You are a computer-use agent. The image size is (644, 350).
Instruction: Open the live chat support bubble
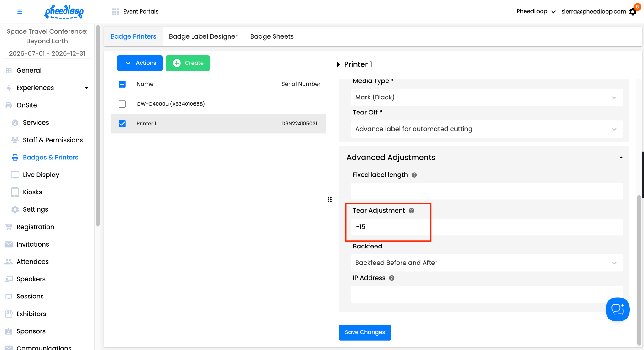pos(618,309)
